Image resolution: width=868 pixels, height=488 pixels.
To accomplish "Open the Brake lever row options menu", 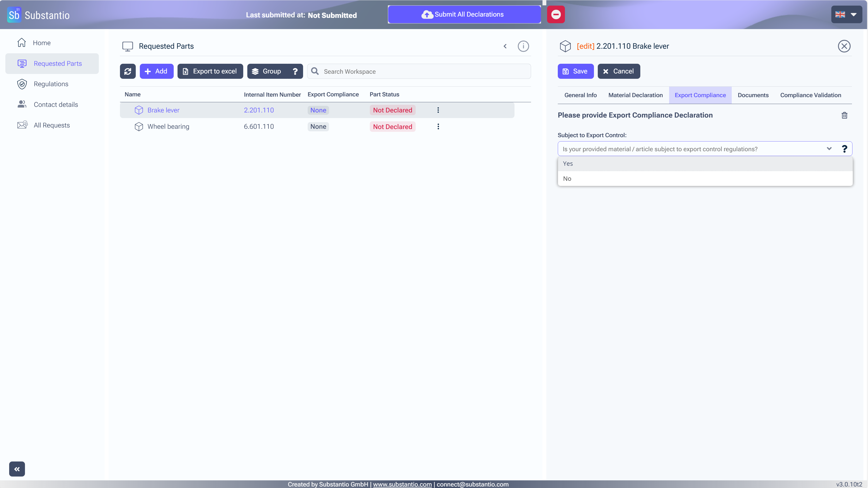I will click(x=438, y=110).
